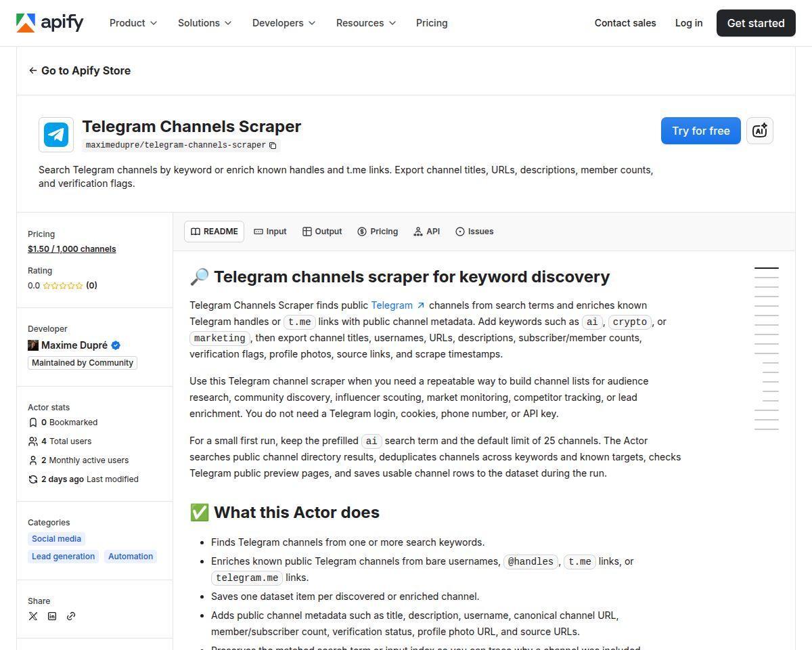Click the 'crypto' code keyword
812x650 pixels.
tap(630, 322)
